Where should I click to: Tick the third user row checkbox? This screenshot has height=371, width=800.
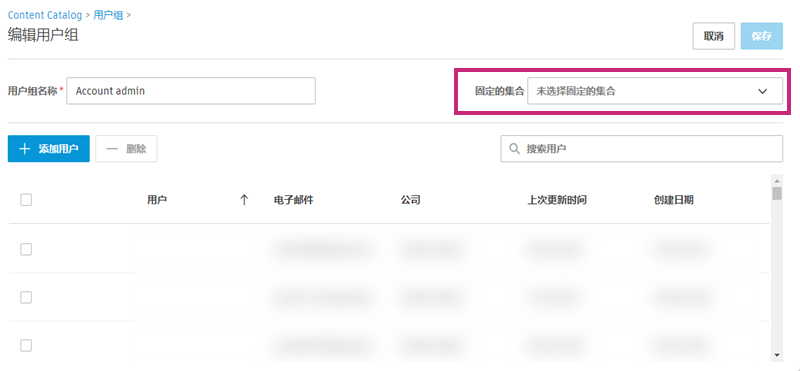click(x=26, y=345)
